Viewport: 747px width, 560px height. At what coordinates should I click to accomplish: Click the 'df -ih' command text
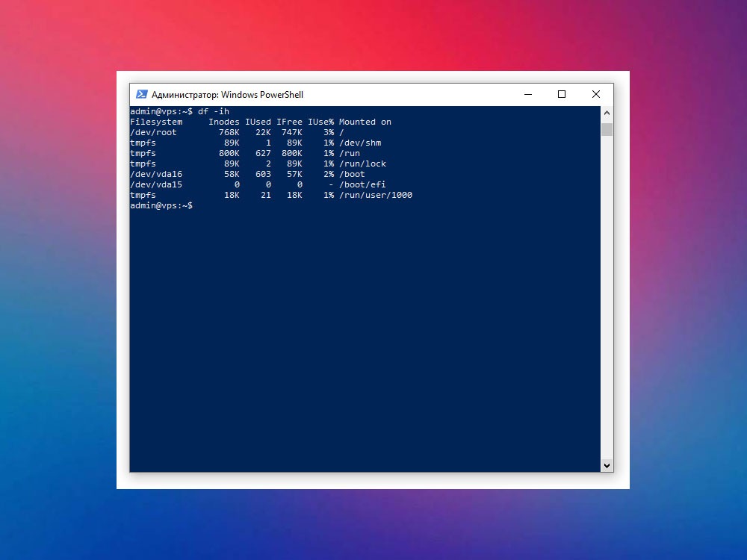point(214,111)
